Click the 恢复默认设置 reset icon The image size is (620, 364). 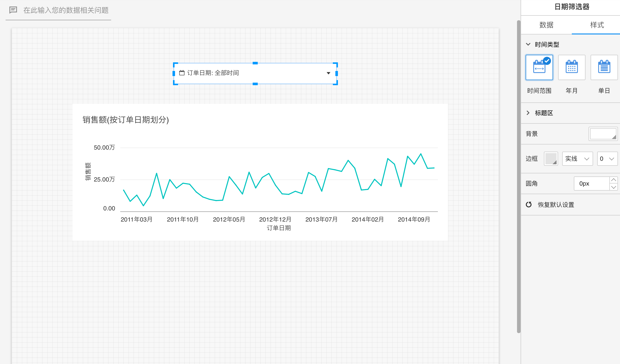pos(529,205)
